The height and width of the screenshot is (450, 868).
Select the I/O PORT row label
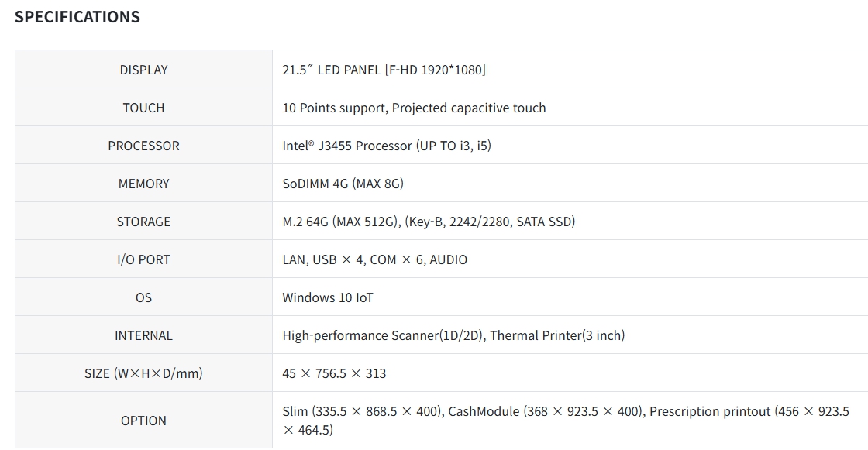[143, 259]
